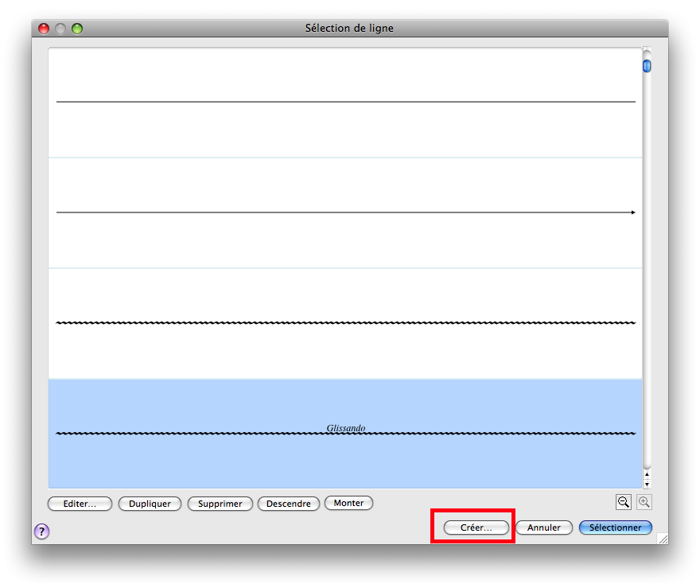This screenshot has height=588, width=700.
Task: Pick the wavy line without text
Action: click(345, 323)
